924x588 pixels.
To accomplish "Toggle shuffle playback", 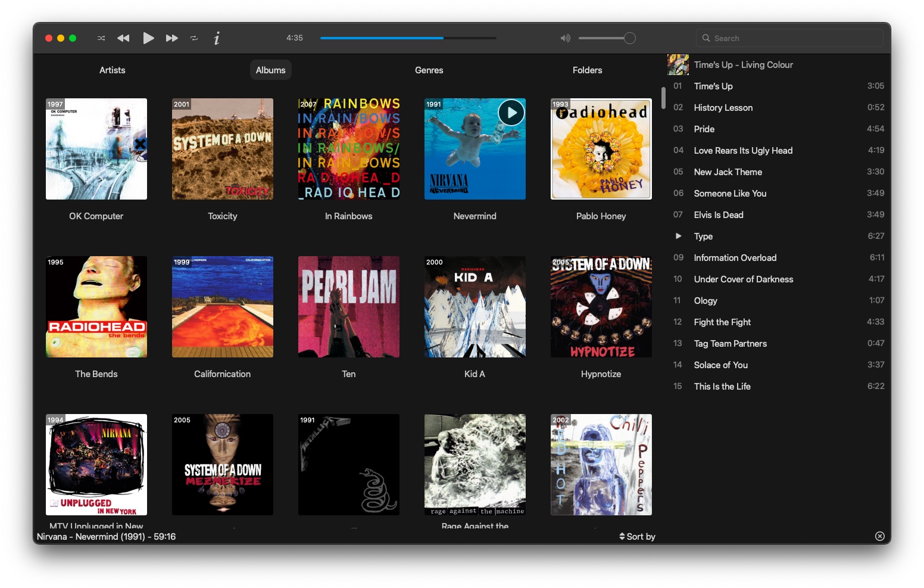I will (x=101, y=38).
